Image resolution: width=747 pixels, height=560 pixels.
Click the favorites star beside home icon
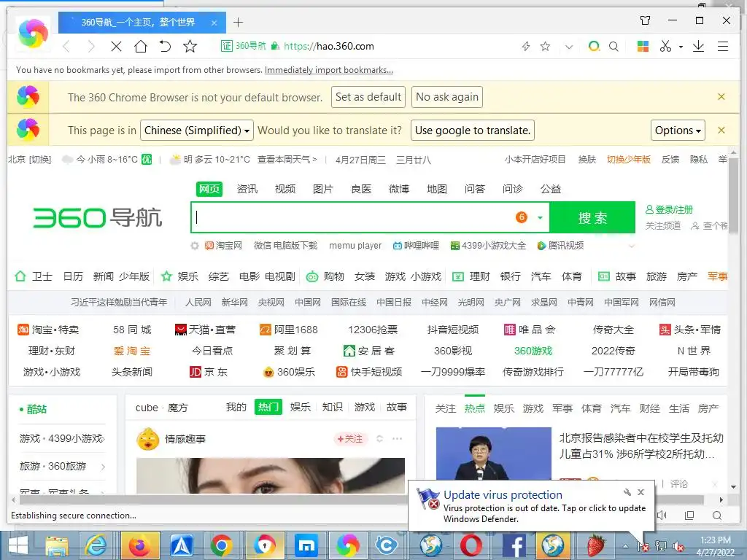(x=190, y=46)
